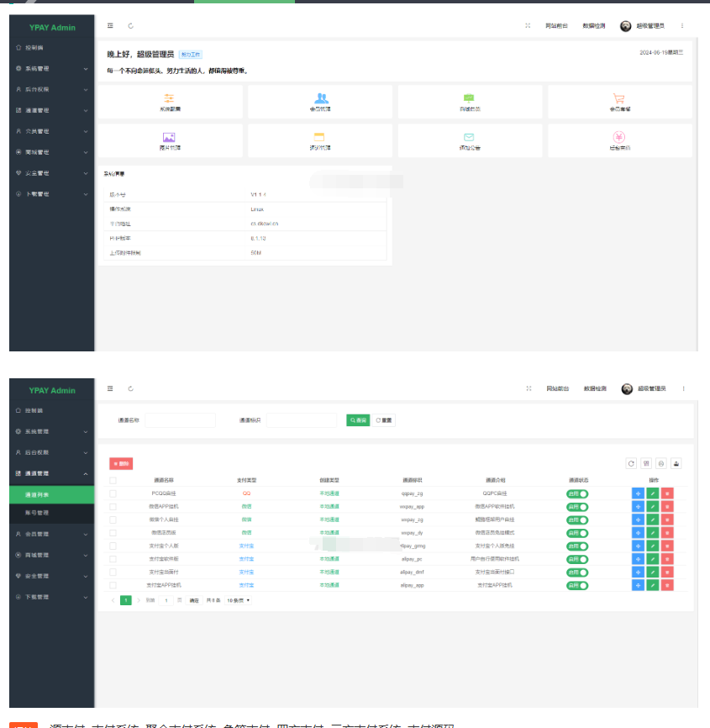710x728 pixels.
Task: Check the select-all checkbox in table header
Action: pyautogui.click(x=113, y=481)
